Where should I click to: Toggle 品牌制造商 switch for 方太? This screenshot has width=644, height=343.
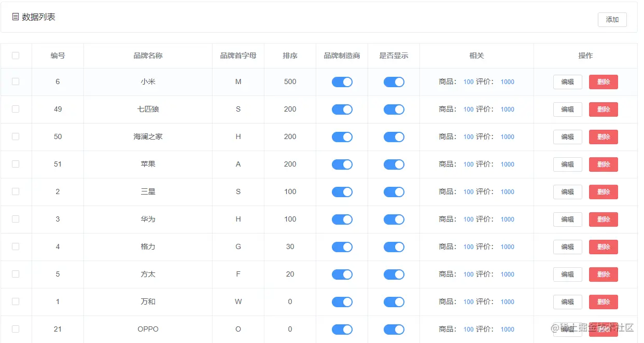click(x=342, y=275)
